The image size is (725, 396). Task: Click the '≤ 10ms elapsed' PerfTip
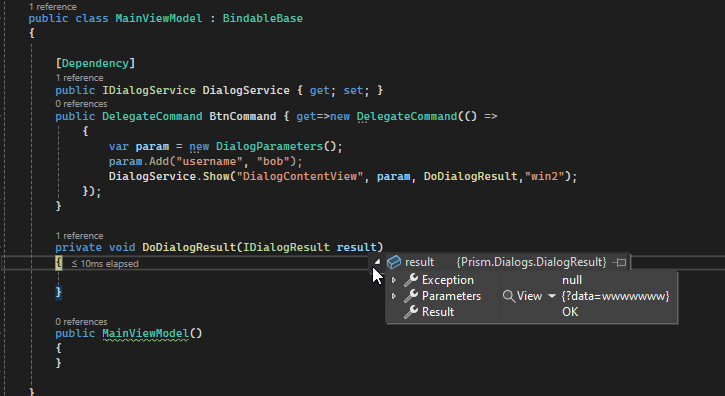(105, 264)
